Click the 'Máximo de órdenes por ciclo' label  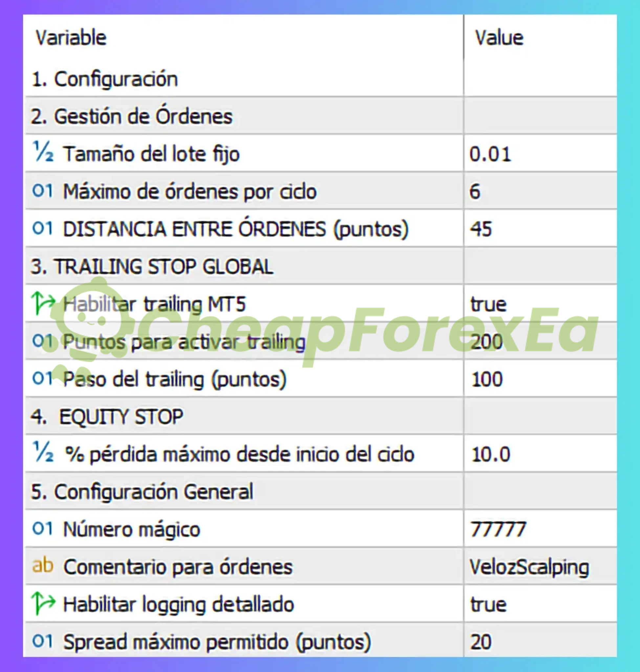point(190,191)
